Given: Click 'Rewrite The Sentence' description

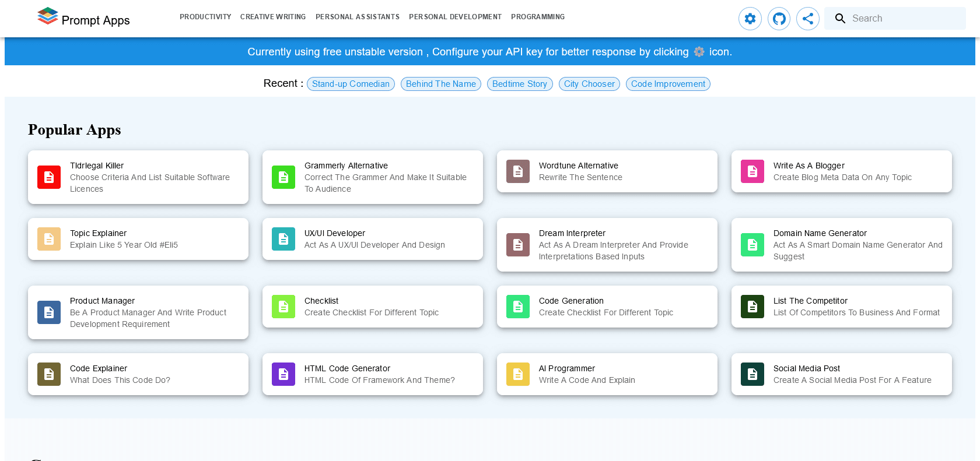Looking at the screenshot, I should point(580,177).
